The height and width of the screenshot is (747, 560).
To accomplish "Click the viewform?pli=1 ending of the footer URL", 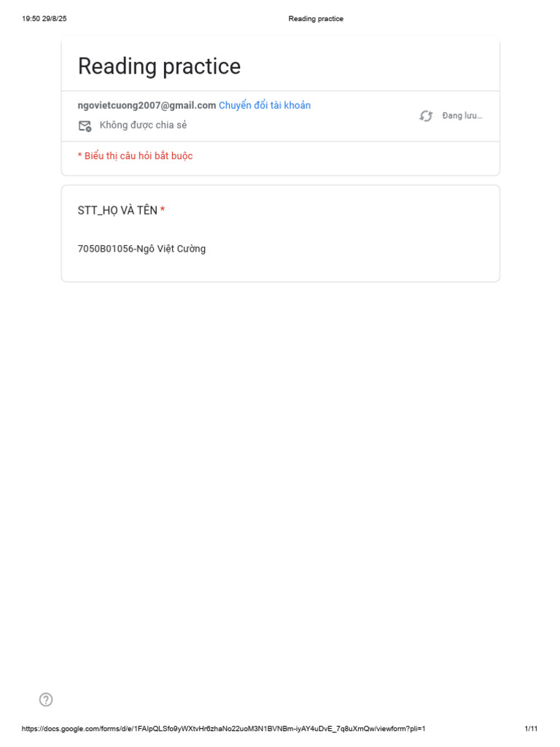I will click(400, 729).
